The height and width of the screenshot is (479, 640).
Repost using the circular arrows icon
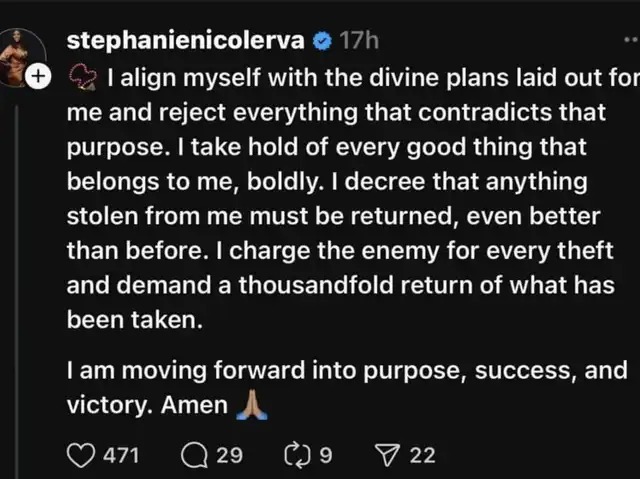(x=297, y=455)
